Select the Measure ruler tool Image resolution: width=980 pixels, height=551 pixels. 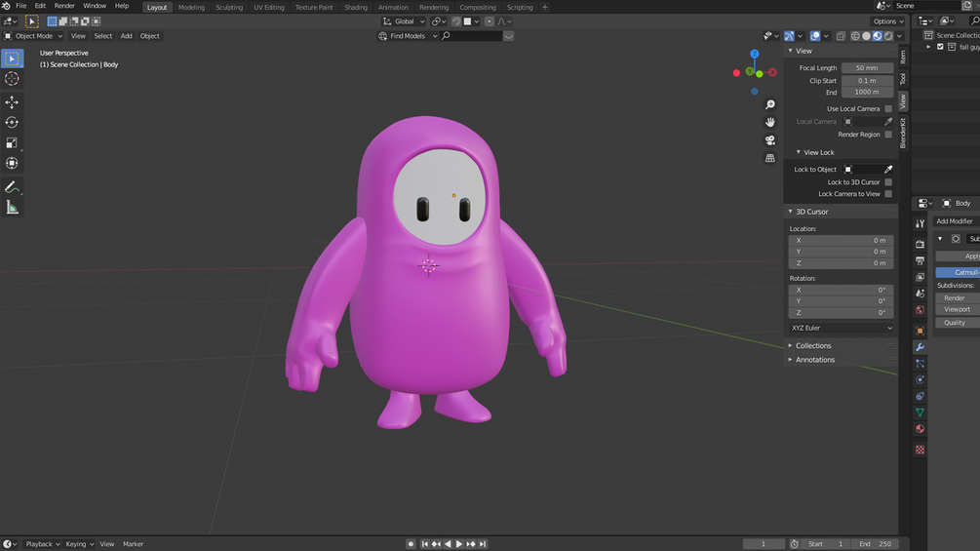[12, 208]
